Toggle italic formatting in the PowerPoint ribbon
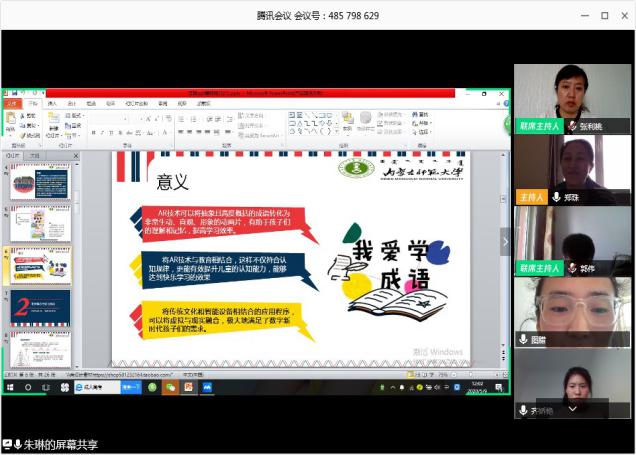636x455 pixels. [103, 132]
